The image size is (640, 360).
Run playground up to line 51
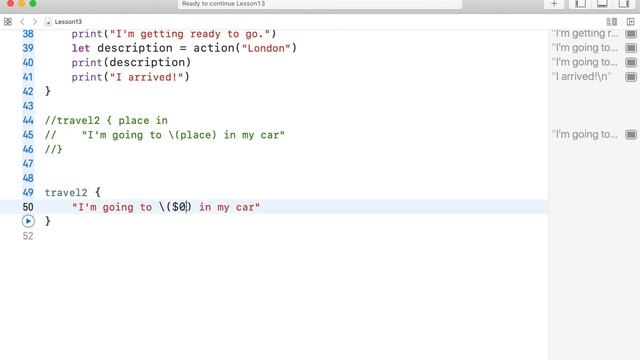click(28, 221)
